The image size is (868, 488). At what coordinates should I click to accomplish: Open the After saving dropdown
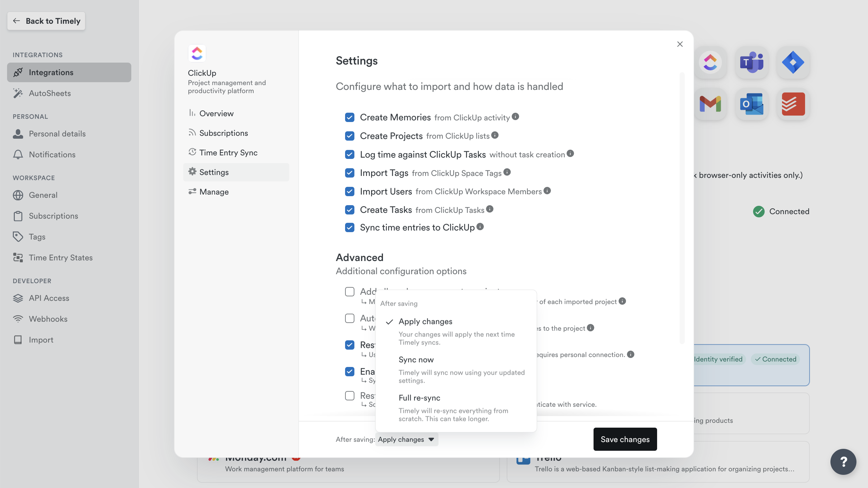(x=406, y=439)
